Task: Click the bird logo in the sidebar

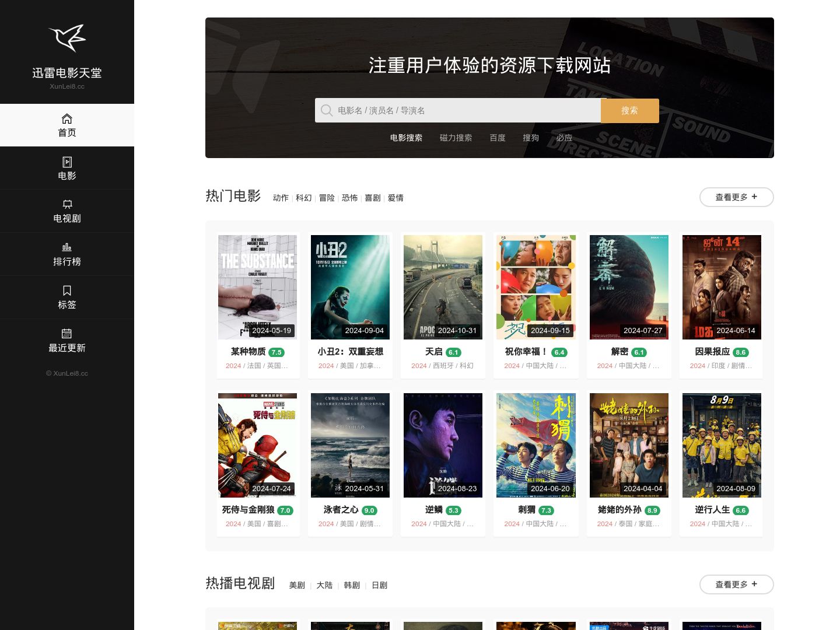Action: point(67,38)
